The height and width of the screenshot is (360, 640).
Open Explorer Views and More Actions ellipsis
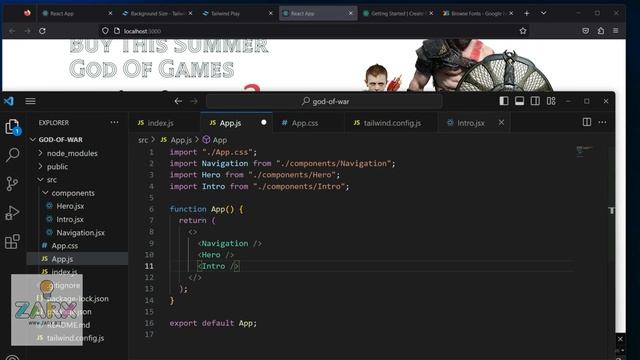pyautogui.click(x=114, y=122)
